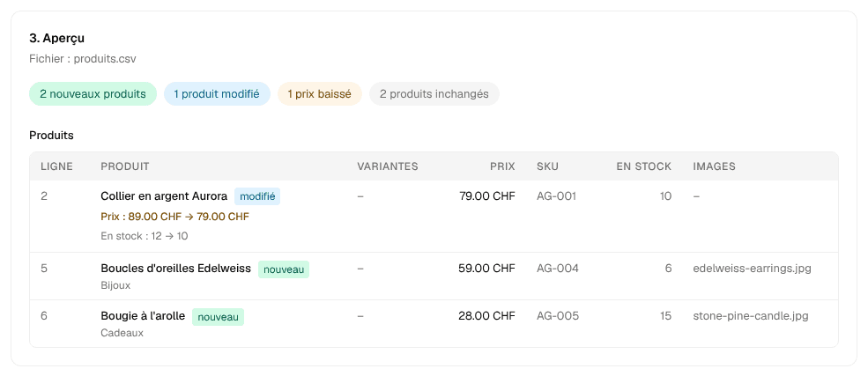
Task: Select the '2 produits inchangés' grey chip
Action: click(x=434, y=94)
